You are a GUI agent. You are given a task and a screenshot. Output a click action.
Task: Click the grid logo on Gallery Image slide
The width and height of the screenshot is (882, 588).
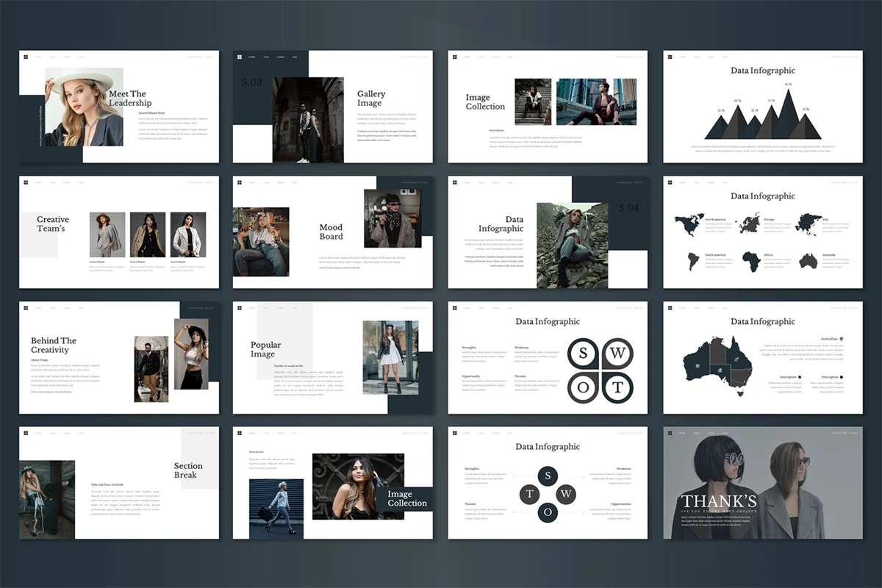(x=239, y=57)
